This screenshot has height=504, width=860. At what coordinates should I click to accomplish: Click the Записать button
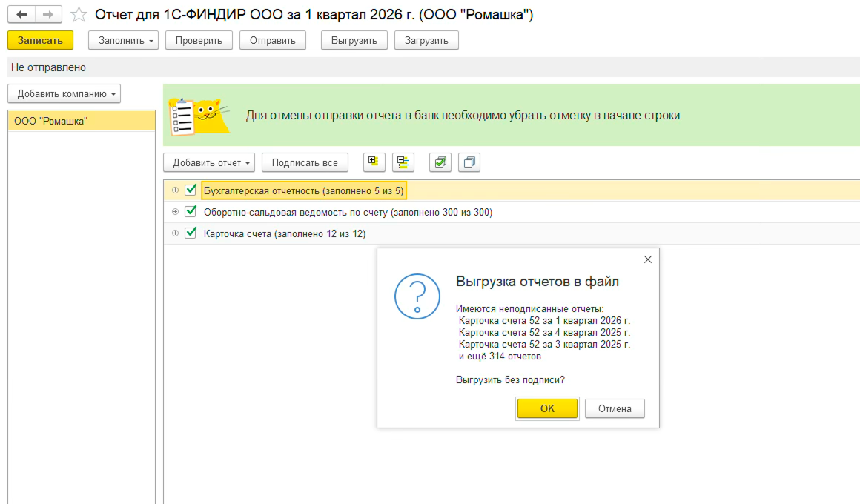point(40,41)
